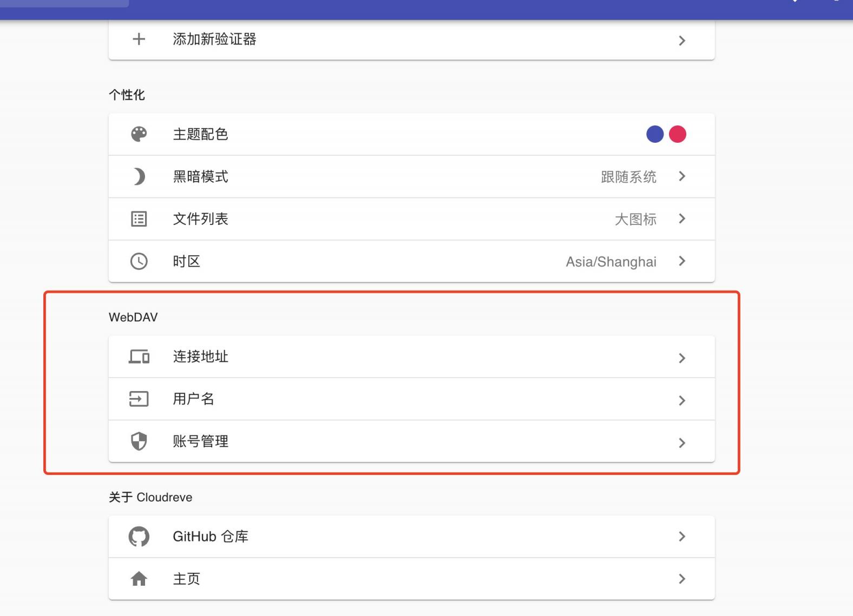Click the shield icon beside 账号管理

click(x=139, y=441)
